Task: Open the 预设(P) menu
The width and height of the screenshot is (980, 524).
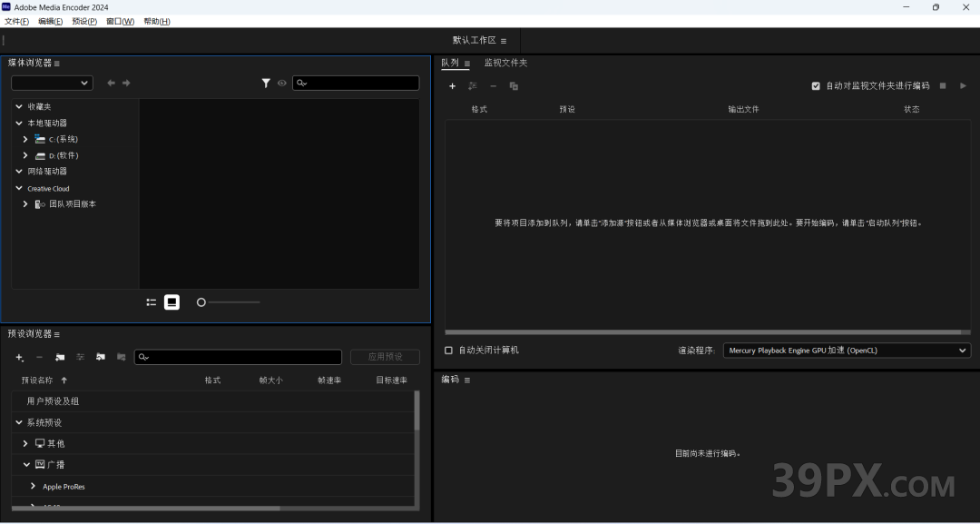Action: (x=84, y=21)
